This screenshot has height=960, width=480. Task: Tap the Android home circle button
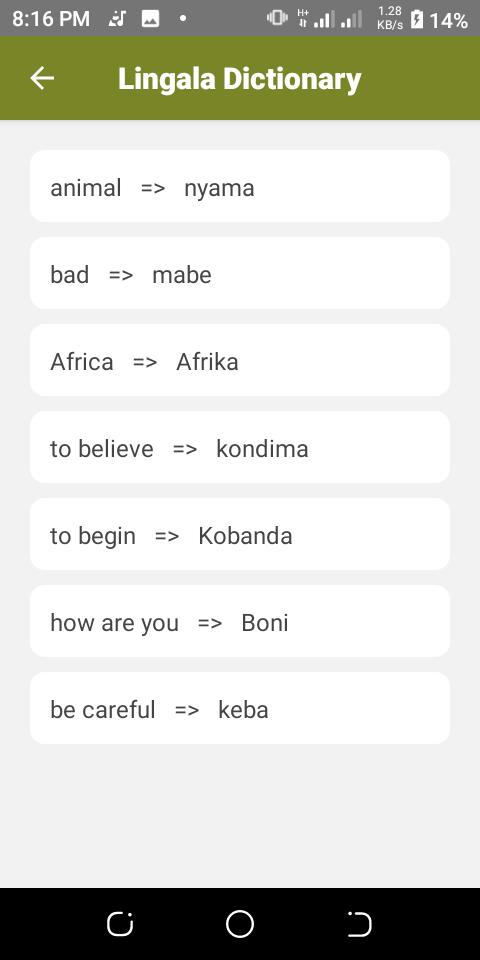click(239, 923)
